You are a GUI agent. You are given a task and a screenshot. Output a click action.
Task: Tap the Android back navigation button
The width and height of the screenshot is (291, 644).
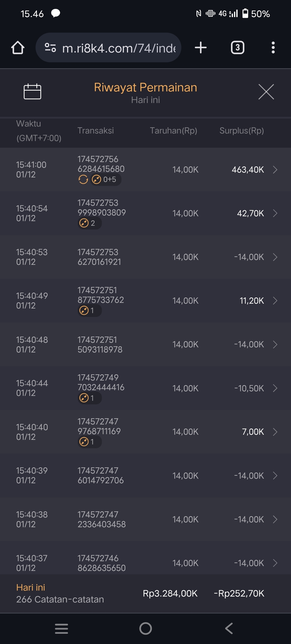[229, 628]
